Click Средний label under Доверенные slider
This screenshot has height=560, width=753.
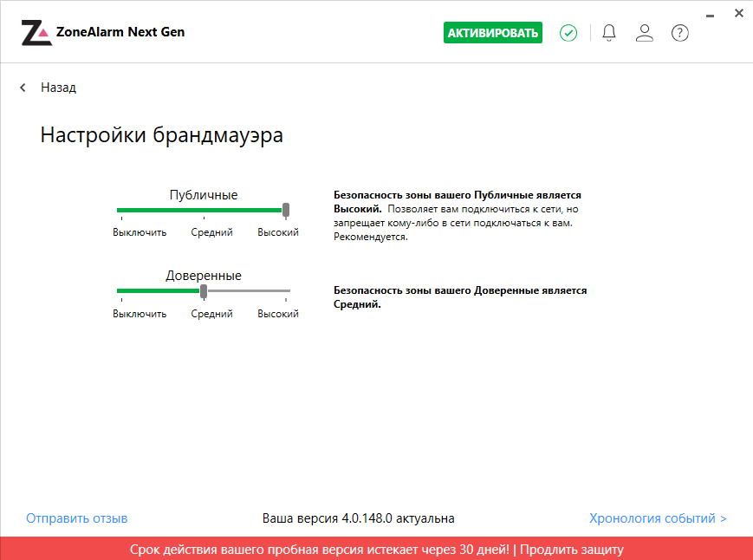click(x=211, y=314)
